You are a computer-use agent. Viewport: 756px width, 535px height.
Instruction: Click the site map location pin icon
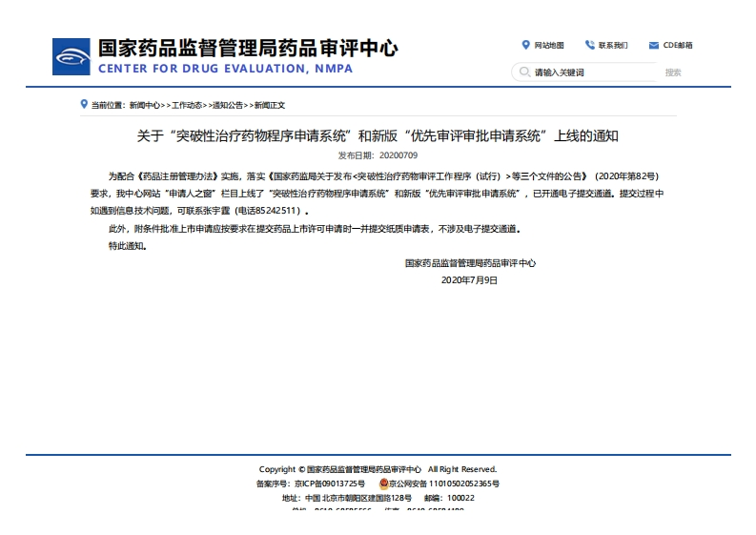pos(525,45)
